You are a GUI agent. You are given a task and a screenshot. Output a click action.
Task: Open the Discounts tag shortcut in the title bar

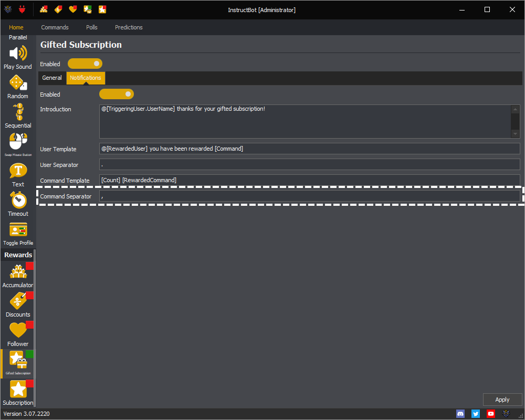click(x=58, y=9)
